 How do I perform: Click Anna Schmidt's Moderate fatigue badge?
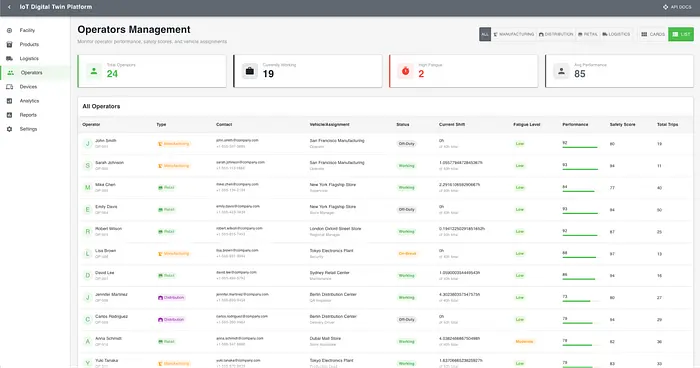(525, 342)
